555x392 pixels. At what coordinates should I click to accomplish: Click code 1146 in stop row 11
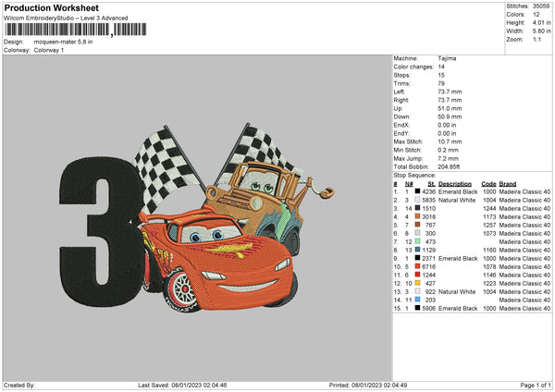pyautogui.click(x=489, y=275)
